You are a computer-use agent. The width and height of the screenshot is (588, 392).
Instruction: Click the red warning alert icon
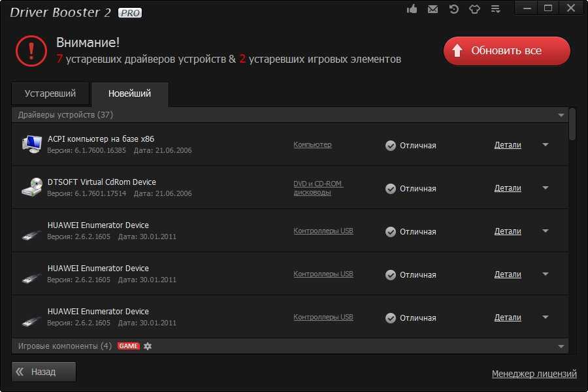tap(30, 51)
